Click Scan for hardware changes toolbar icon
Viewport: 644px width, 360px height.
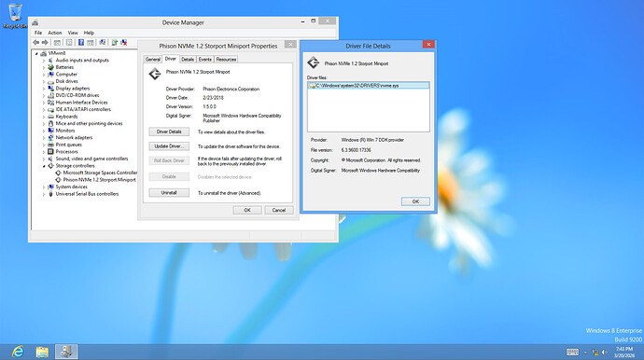(103, 42)
